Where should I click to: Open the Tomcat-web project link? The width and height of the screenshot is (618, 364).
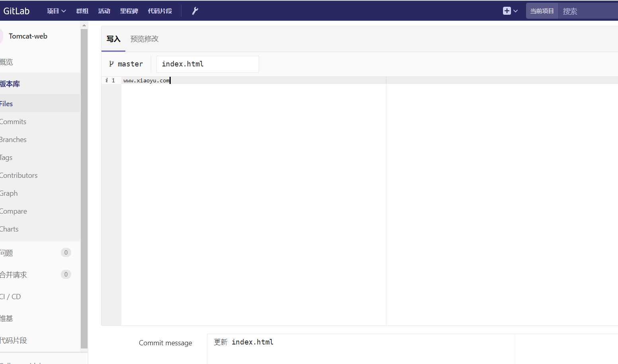28,36
